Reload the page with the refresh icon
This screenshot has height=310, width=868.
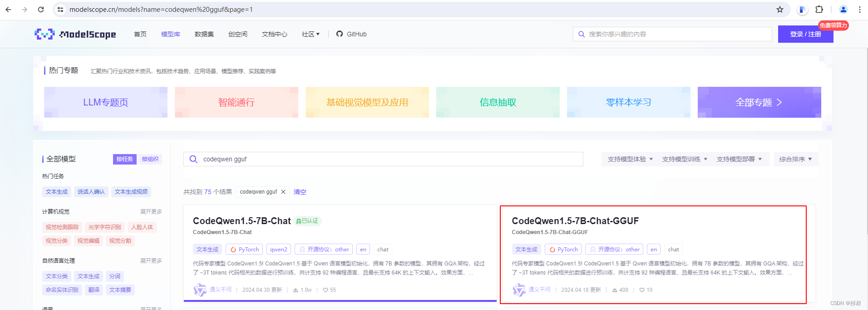coord(41,10)
